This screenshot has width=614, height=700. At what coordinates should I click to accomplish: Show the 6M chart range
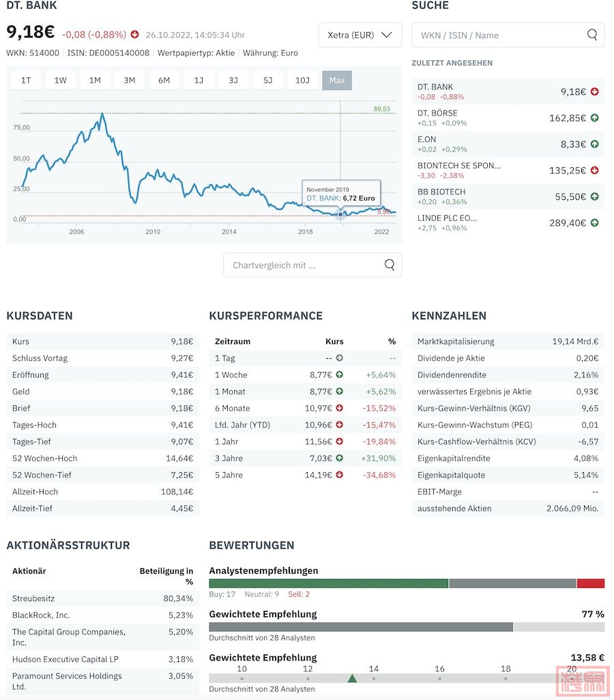click(x=164, y=81)
